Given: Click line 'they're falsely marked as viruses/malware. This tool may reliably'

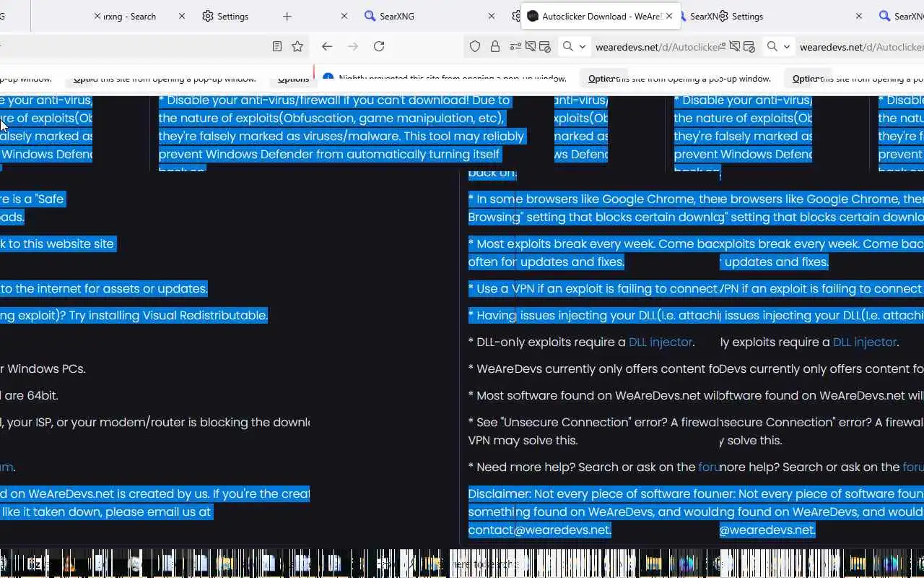Looking at the screenshot, I should click(341, 136).
